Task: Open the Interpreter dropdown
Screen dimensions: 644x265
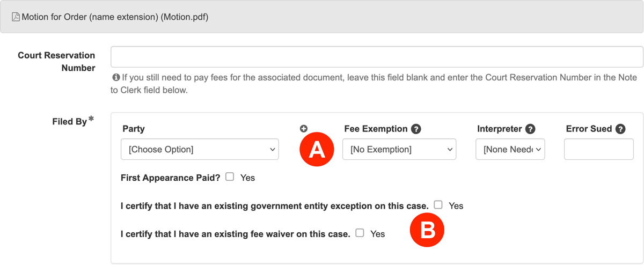Action: point(510,150)
